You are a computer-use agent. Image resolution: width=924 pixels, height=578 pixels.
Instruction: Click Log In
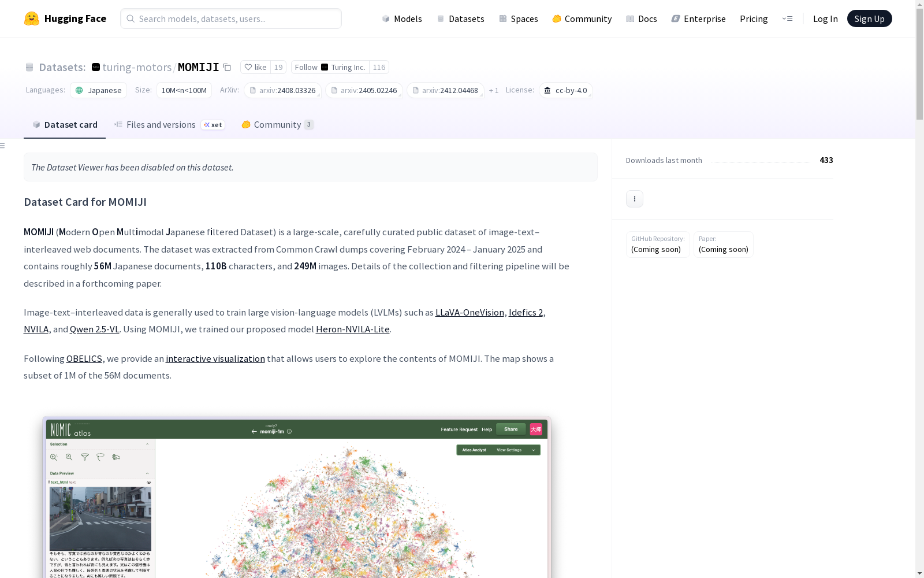click(x=825, y=18)
